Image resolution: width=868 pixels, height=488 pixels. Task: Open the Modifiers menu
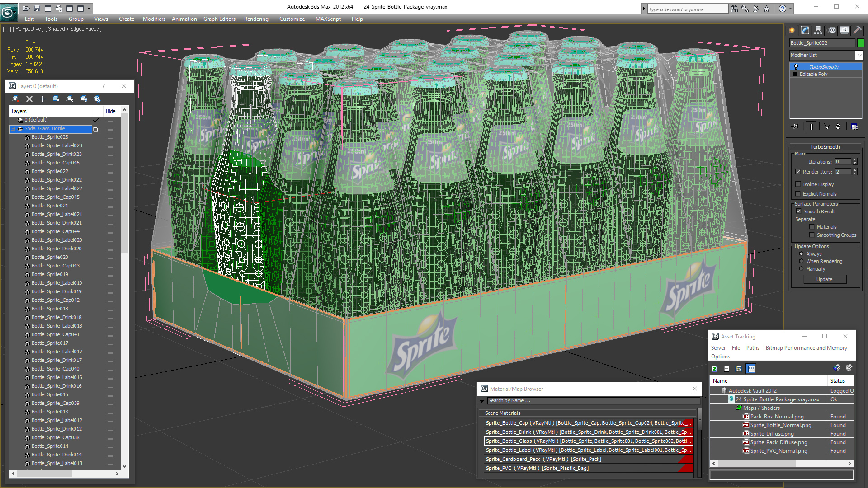154,19
